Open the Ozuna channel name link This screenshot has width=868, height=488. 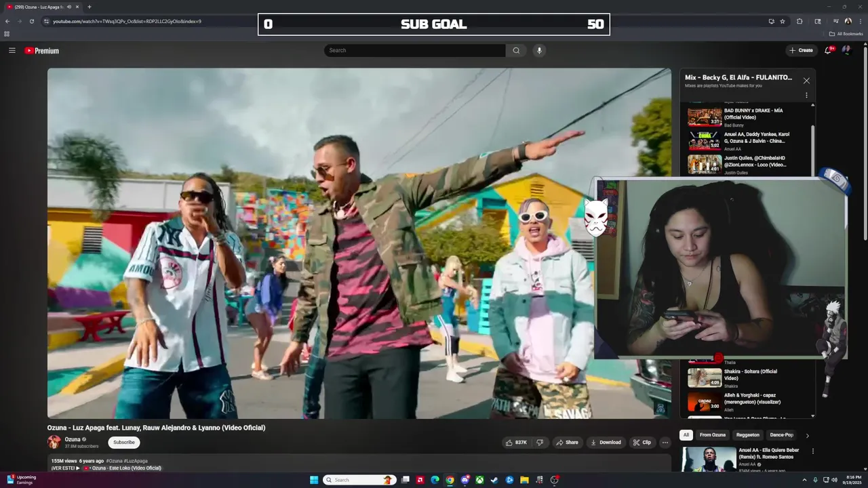(x=73, y=439)
